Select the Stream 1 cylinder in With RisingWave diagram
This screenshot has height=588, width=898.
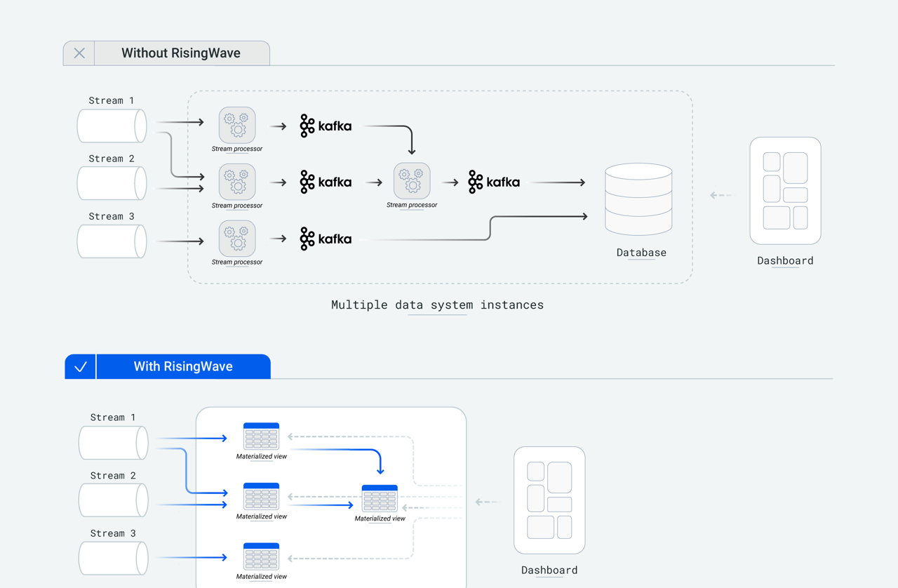[x=114, y=442]
